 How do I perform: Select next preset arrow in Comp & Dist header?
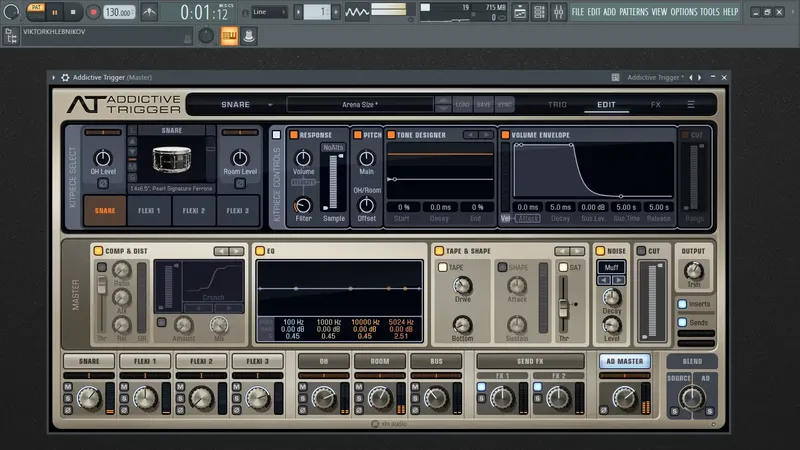coord(236,251)
